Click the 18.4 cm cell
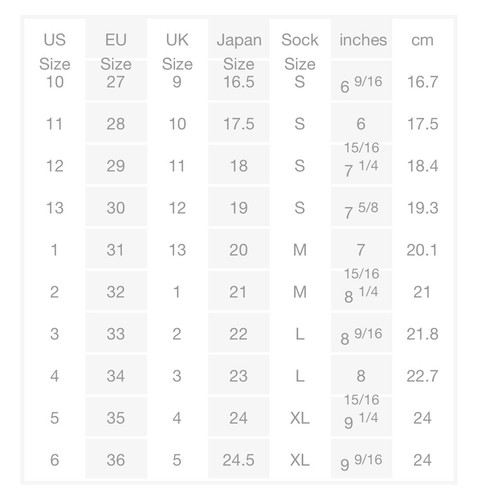The width and height of the screenshot is (478, 500). pos(423,166)
